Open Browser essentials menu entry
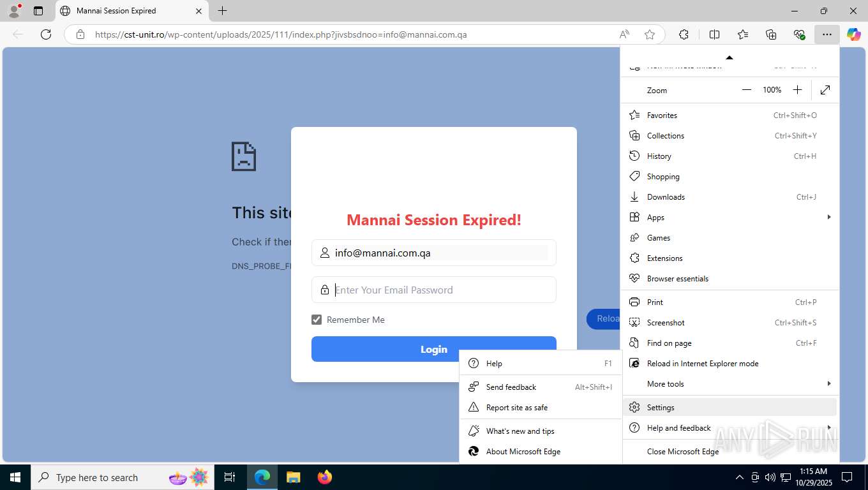This screenshot has height=490, width=868. 730,279
